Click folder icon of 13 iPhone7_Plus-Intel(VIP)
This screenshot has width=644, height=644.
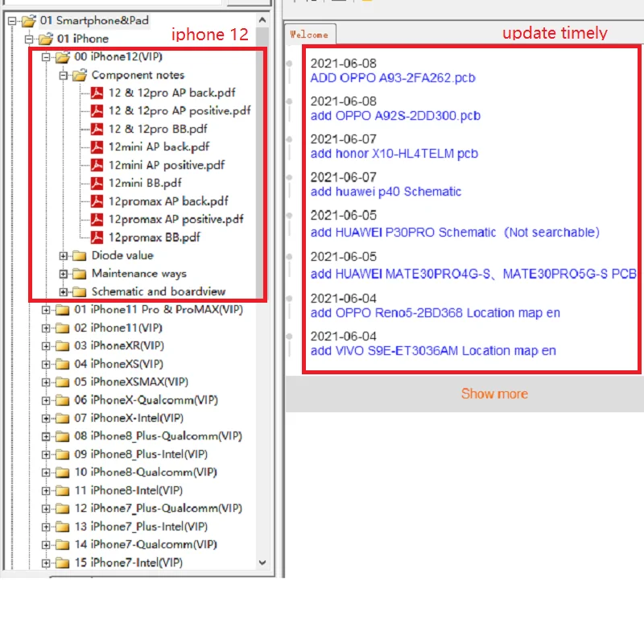pos(63,527)
